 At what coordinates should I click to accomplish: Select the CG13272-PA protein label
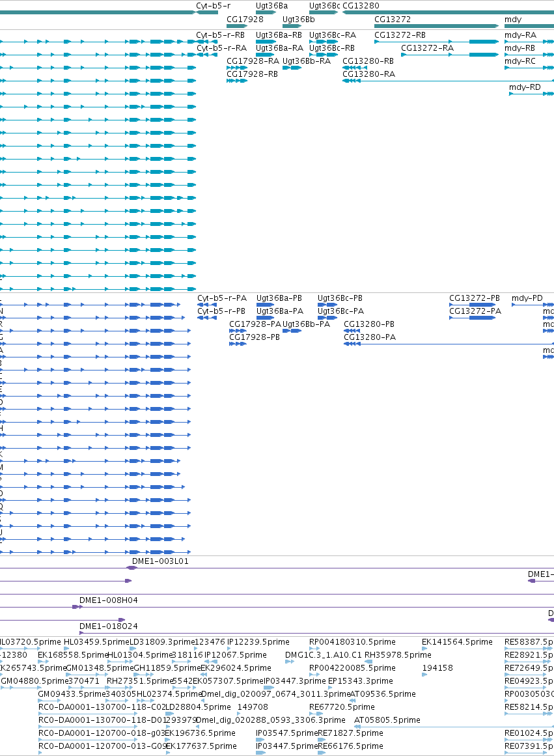475,311
